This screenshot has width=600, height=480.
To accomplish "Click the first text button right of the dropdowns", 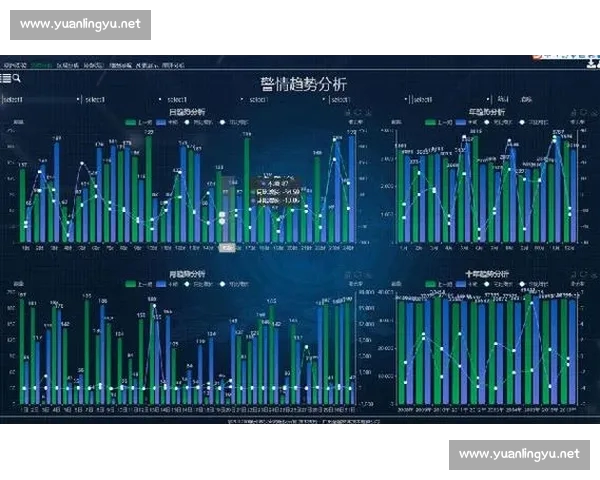I will point(500,100).
